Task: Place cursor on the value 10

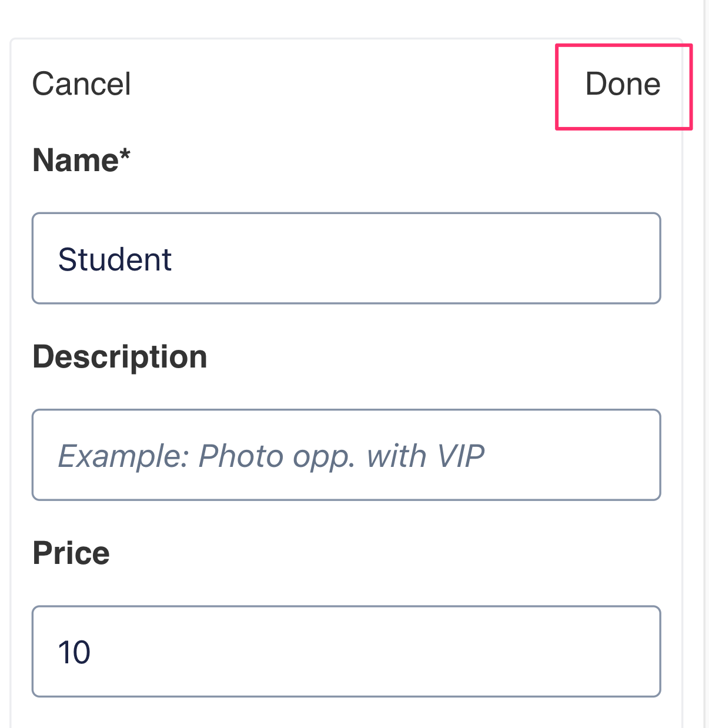Action: pyautogui.click(x=74, y=652)
